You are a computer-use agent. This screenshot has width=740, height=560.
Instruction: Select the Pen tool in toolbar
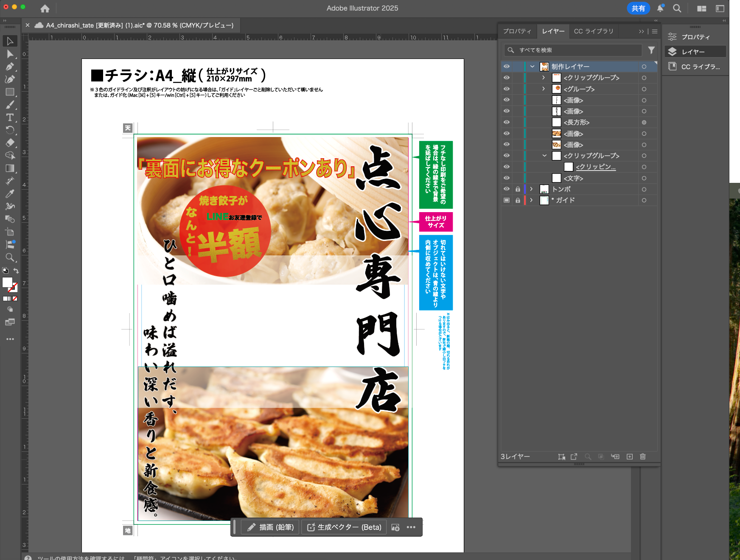click(10, 67)
